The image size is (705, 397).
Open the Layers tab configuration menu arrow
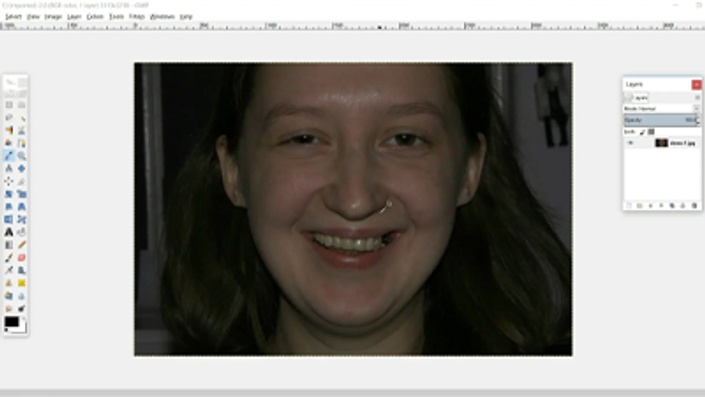[x=697, y=98]
